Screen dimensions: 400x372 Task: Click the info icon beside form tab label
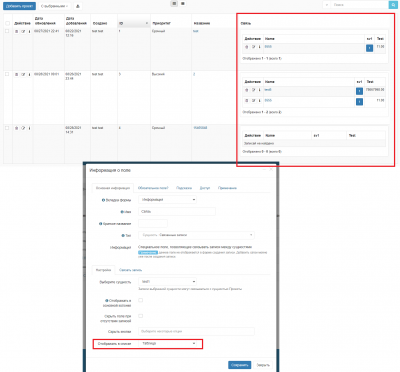tap(103, 200)
